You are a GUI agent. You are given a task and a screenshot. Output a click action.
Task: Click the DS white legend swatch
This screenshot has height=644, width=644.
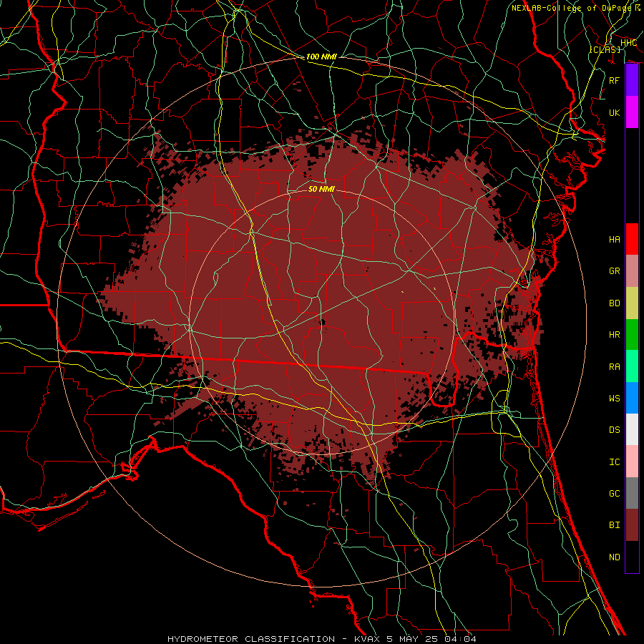tap(632, 429)
